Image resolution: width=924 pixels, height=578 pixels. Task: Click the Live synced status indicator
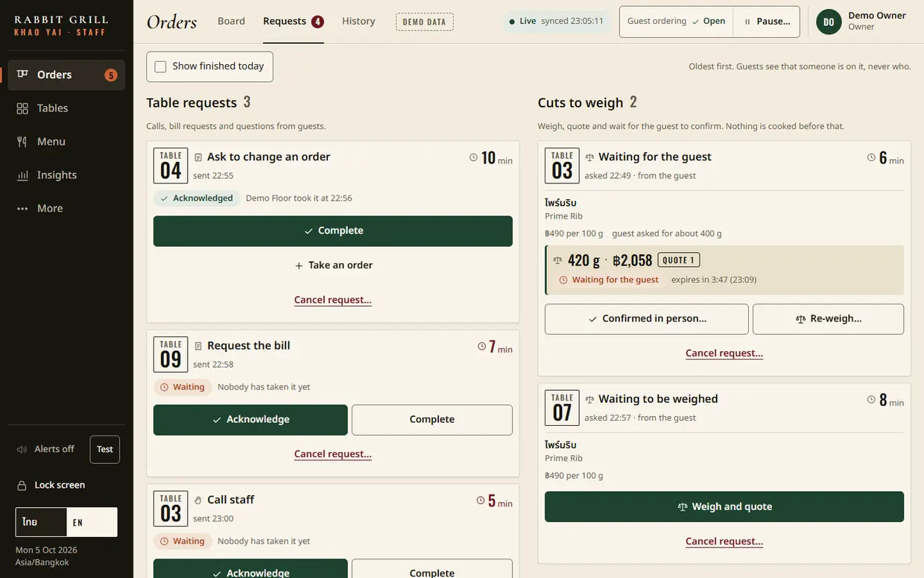(x=556, y=22)
